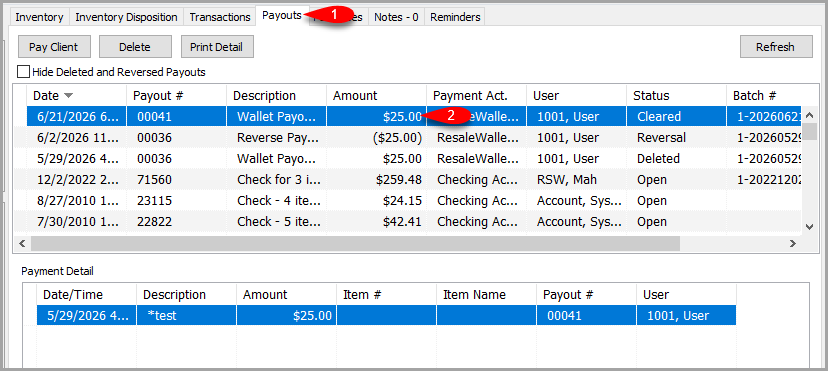828x371 pixels.
Task: Sort payouts by the Date column header
Action: (77, 96)
